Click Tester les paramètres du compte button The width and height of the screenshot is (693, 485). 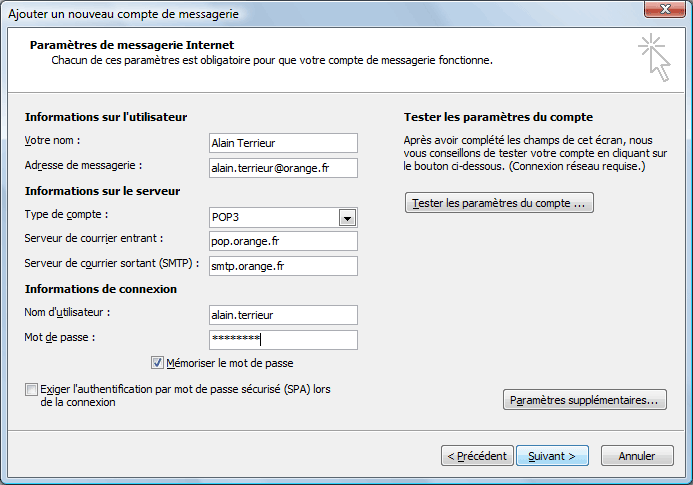tap(499, 203)
